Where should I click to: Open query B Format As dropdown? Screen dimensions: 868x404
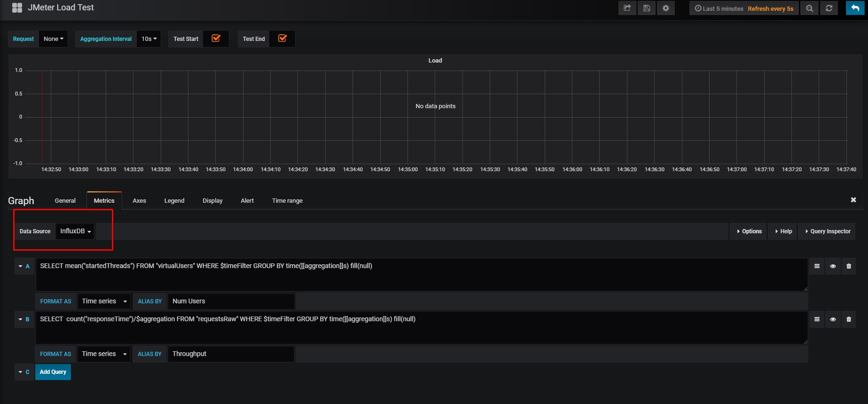click(104, 354)
